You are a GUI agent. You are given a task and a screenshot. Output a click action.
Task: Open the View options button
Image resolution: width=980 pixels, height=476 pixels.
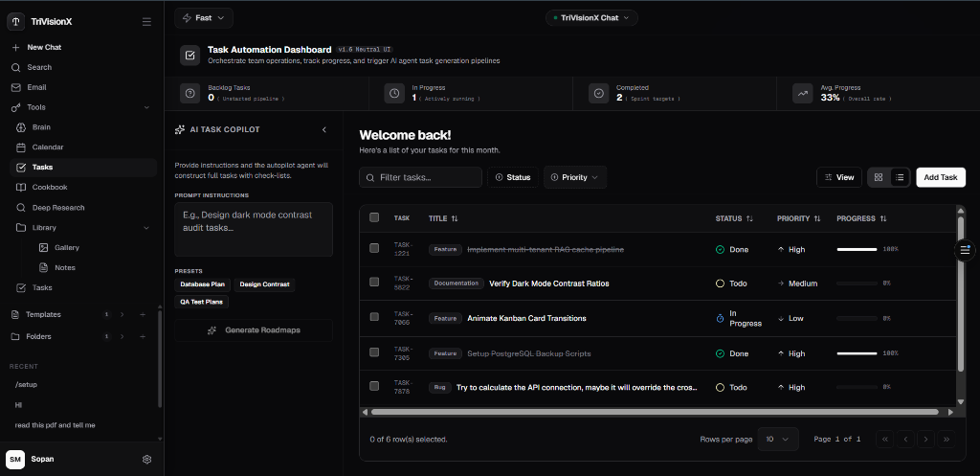(839, 177)
